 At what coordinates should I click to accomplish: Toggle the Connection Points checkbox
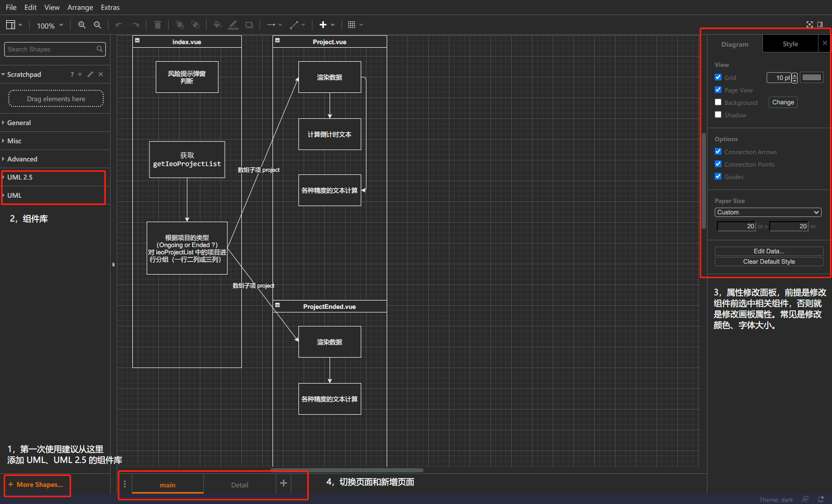(718, 164)
